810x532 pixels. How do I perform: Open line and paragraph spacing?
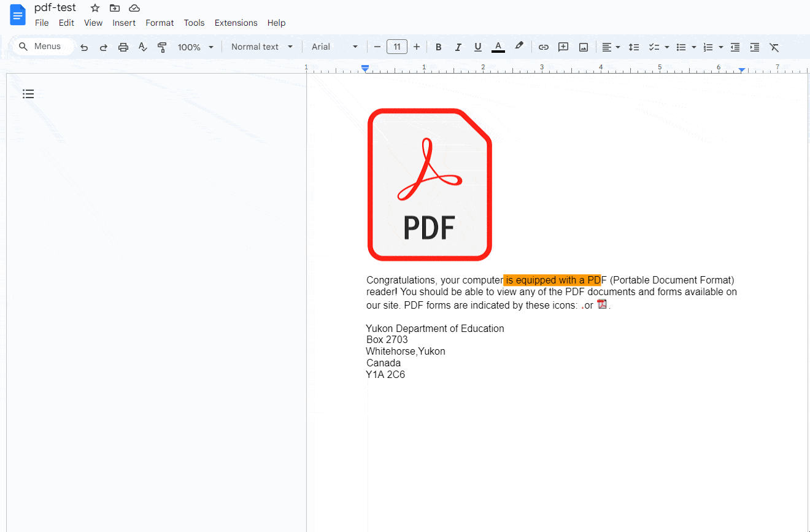coord(634,47)
